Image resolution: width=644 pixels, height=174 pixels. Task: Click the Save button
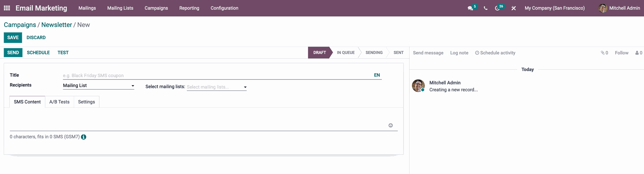tap(13, 38)
